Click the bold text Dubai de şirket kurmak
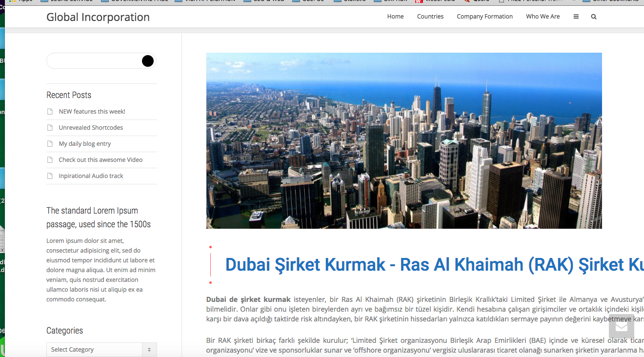Viewport: 644px width, 357px height. pyautogui.click(x=248, y=299)
